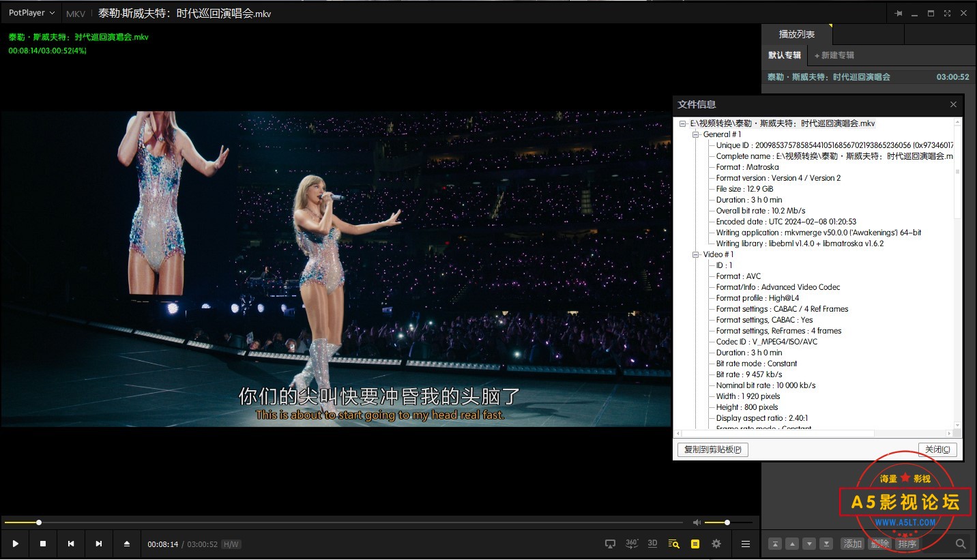977x560 pixels.
Task: Move the playlist item up
Action: pos(792,544)
